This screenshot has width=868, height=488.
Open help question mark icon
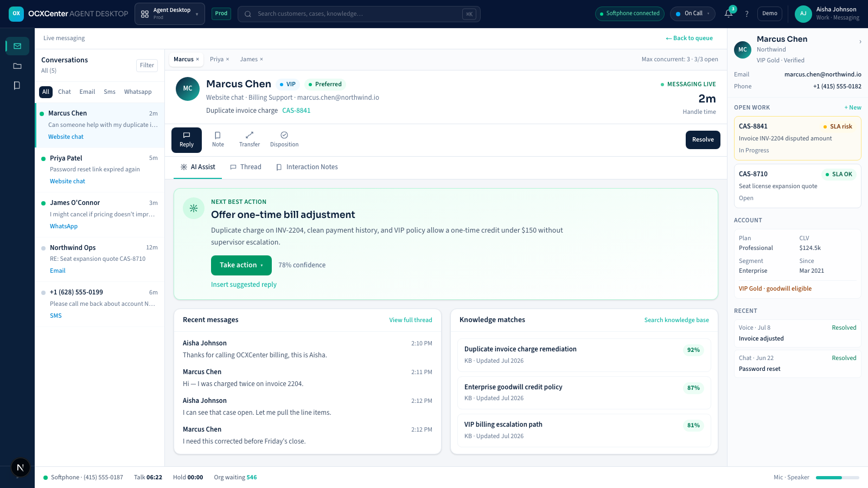(x=747, y=14)
